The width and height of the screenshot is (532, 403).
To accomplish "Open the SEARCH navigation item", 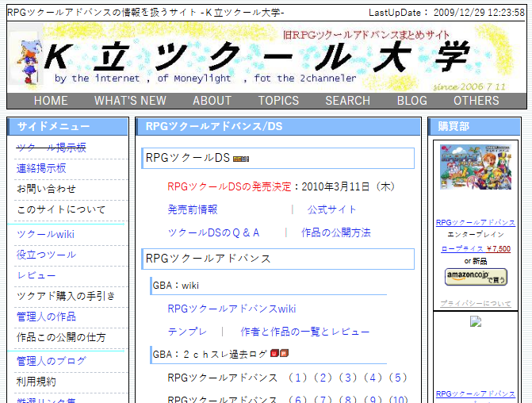I will click(347, 101).
